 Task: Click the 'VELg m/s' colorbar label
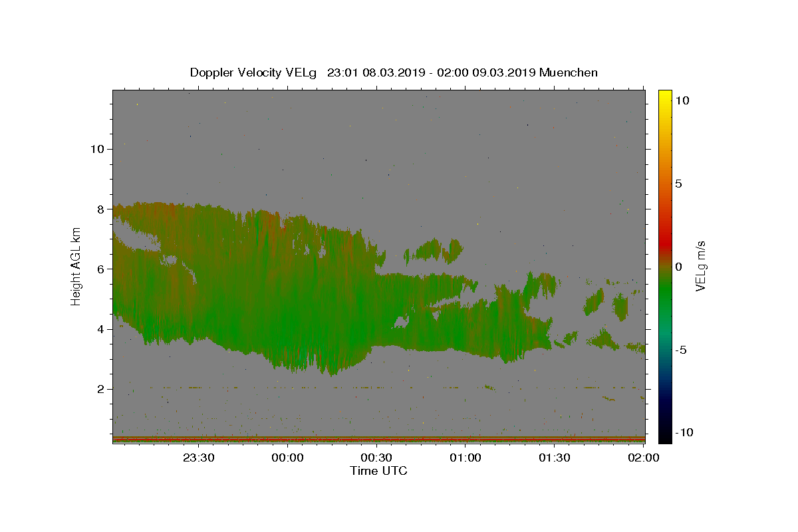pyautogui.click(x=700, y=267)
